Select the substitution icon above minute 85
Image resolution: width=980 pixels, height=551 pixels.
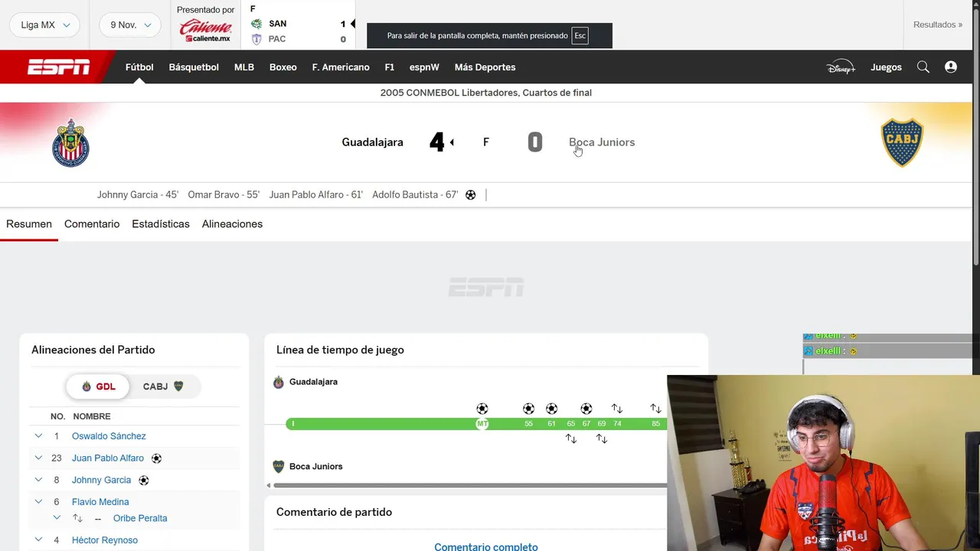click(x=655, y=409)
